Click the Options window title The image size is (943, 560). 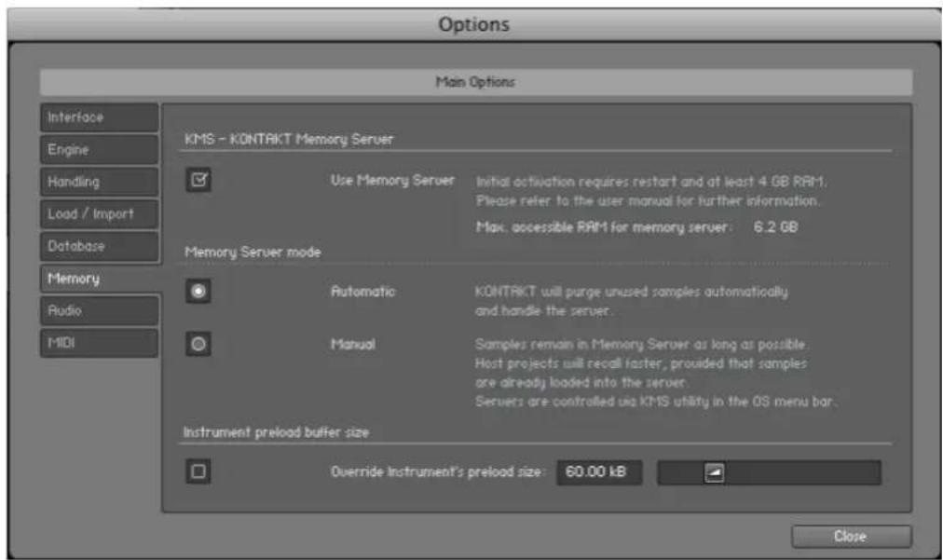[x=474, y=24]
